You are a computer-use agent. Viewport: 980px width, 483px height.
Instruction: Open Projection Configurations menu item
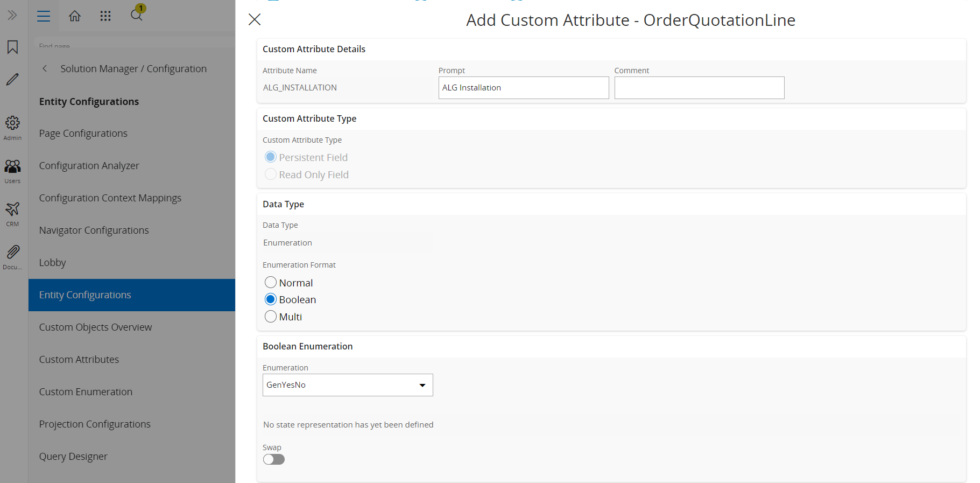tap(132, 424)
